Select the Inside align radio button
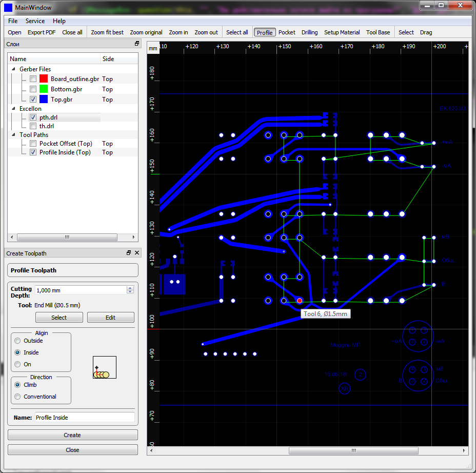 pos(17,352)
